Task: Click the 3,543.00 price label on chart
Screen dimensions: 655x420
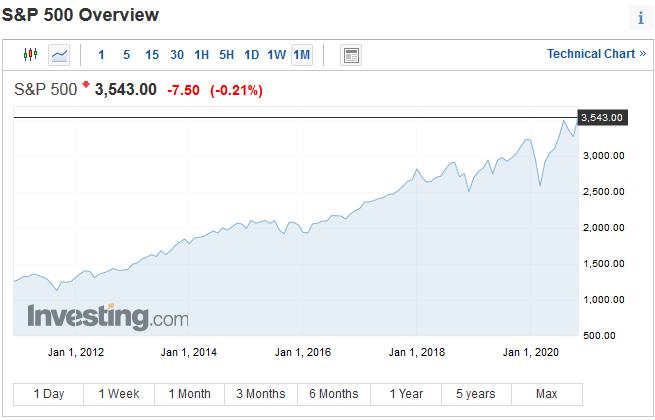Action: click(601, 117)
